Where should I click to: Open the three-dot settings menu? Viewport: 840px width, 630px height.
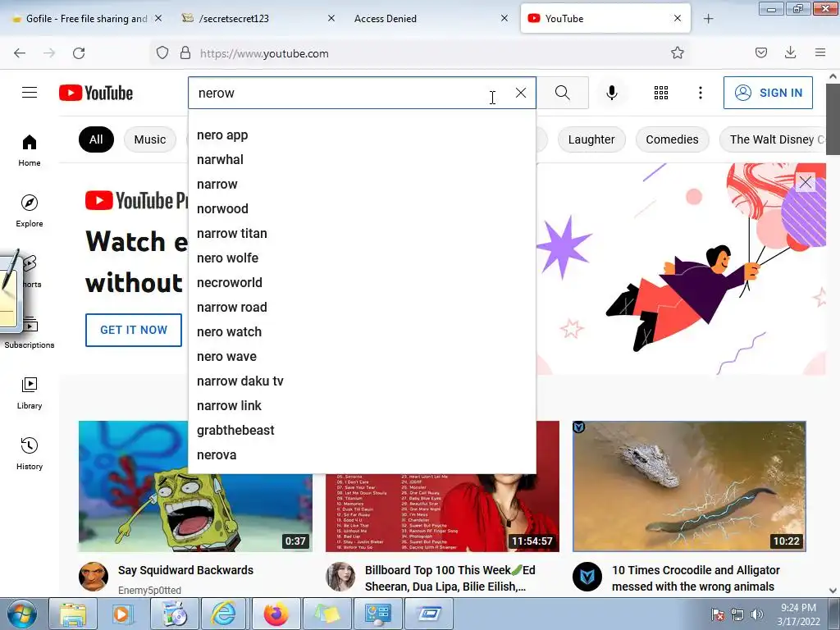(701, 93)
